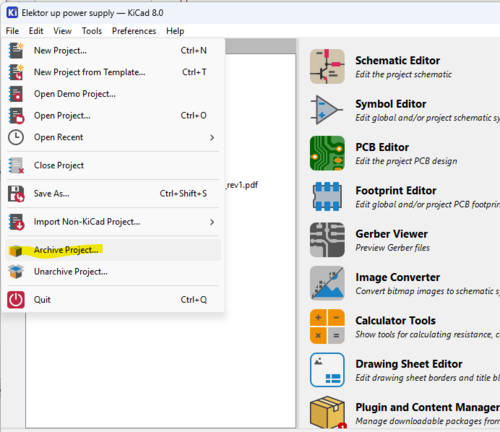The image size is (500, 432).
Task: Open the Gerber Viewer icon
Action: coord(327,240)
